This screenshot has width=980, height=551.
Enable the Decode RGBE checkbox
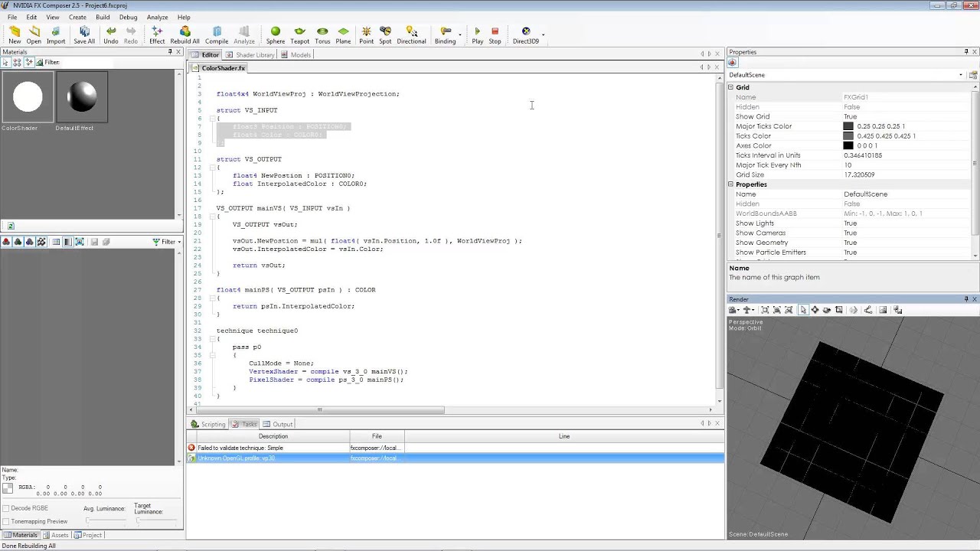tap(6, 508)
